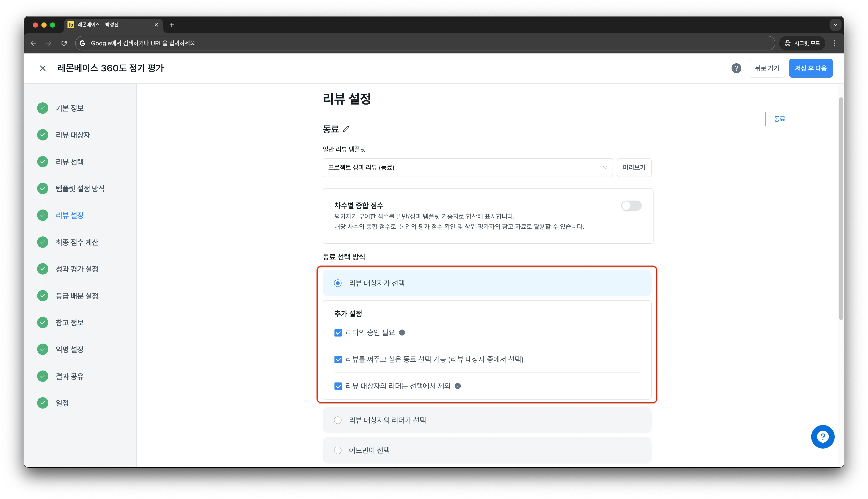Click the page vertical scrollbar thumb

coord(841,209)
